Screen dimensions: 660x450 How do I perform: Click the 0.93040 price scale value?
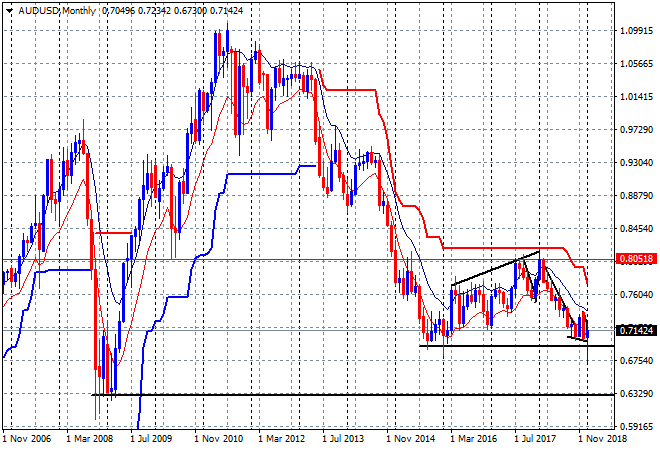(x=637, y=162)
